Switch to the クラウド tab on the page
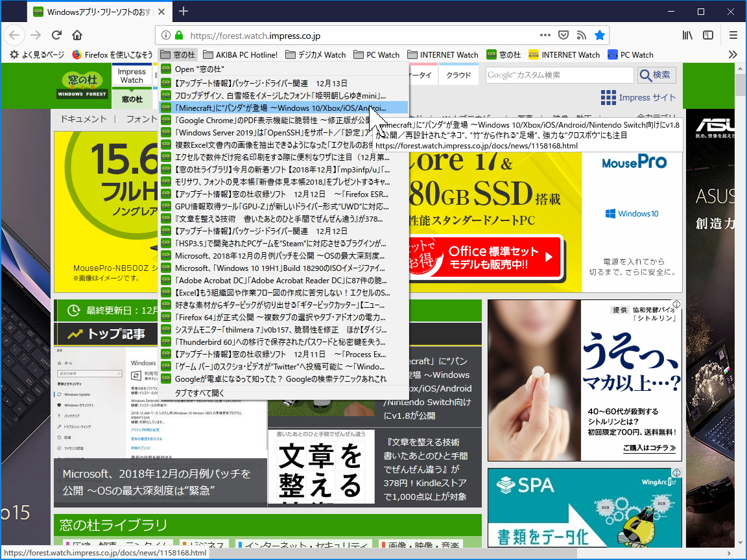Image resolution: width=747 pixels, height=560 pixels. pyautogui.click(x=458, y=76)
